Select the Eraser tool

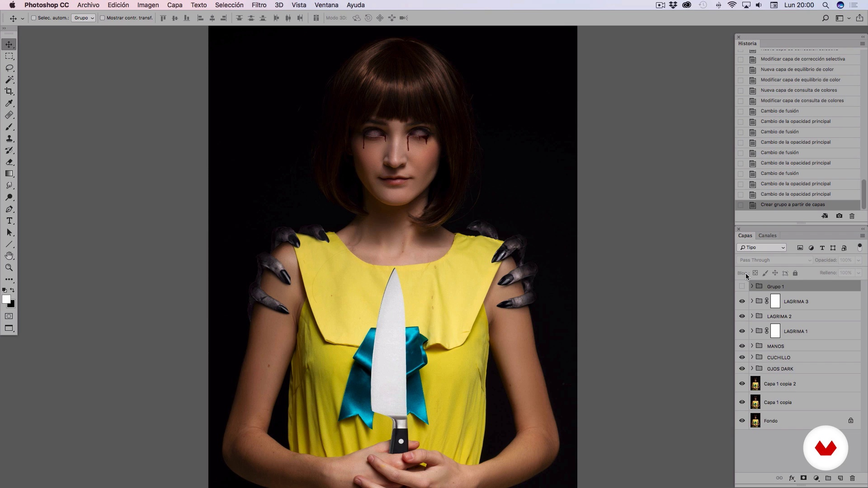(9, 162)
